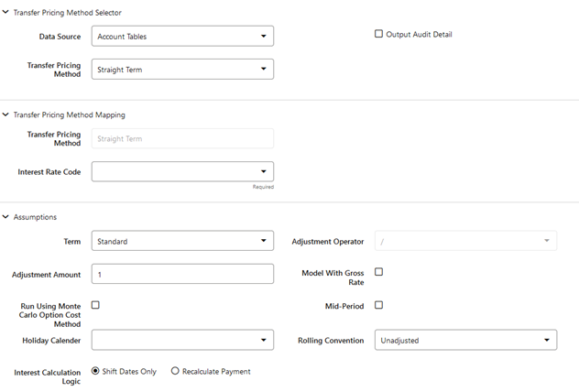
Task: Select the Recalculate Payment radio option
Action: (x=175, y=371)
